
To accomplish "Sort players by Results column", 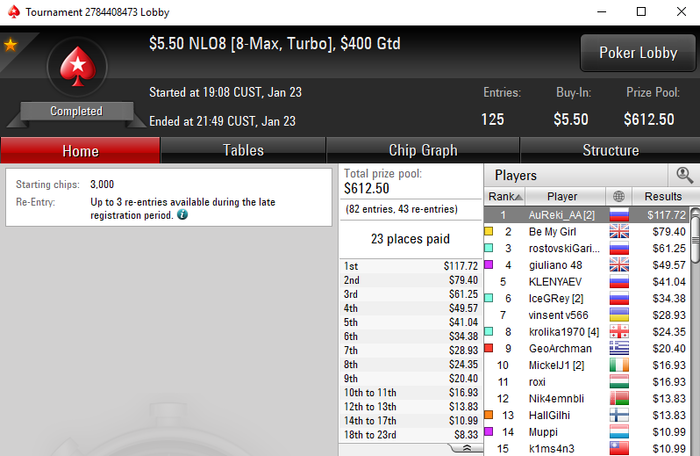I will pos(662,196).
